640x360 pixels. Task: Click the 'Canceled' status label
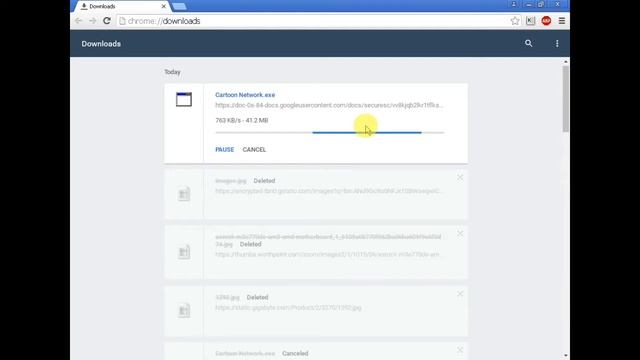click(295, 353)
